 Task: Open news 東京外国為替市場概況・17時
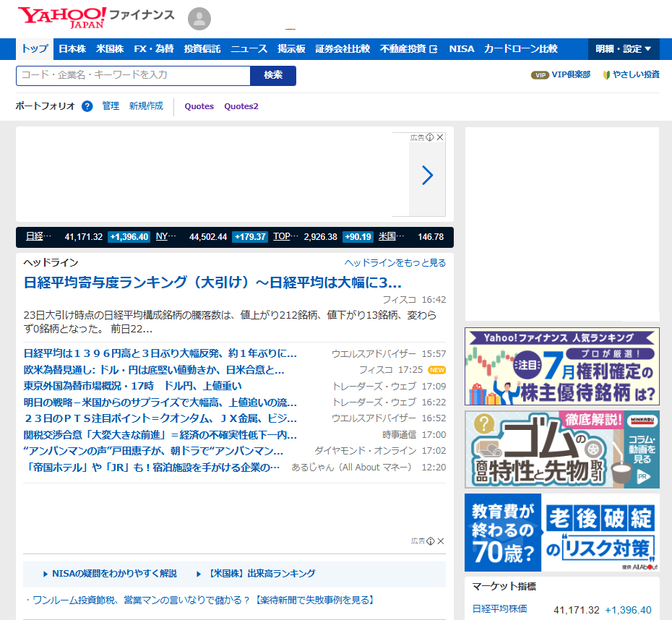coord(132,386)
